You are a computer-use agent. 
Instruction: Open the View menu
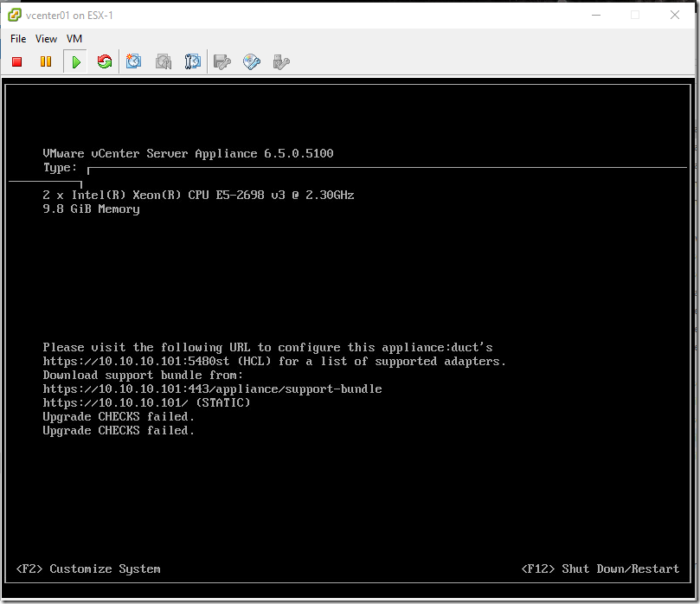47,39
